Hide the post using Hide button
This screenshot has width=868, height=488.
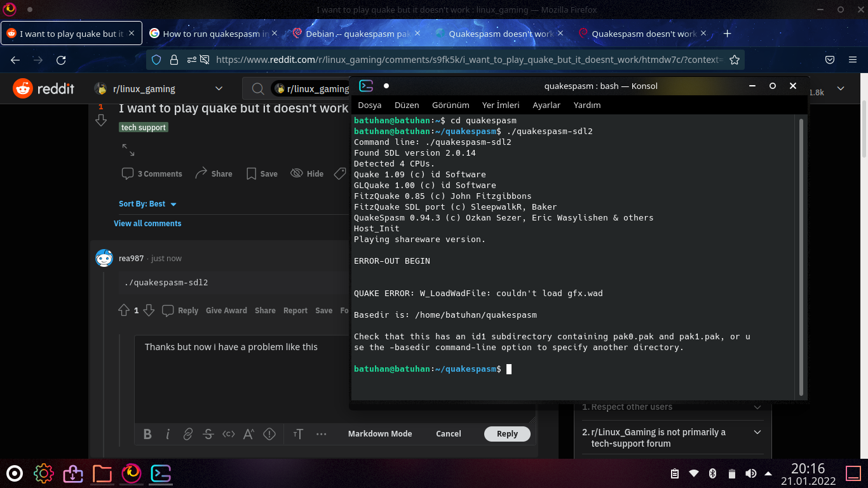[x=307, y=173]
